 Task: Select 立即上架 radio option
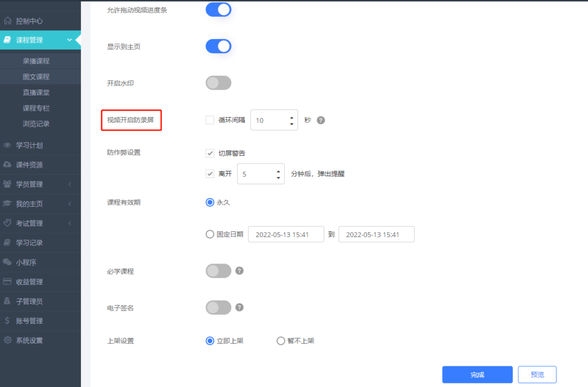click(210, 341)
